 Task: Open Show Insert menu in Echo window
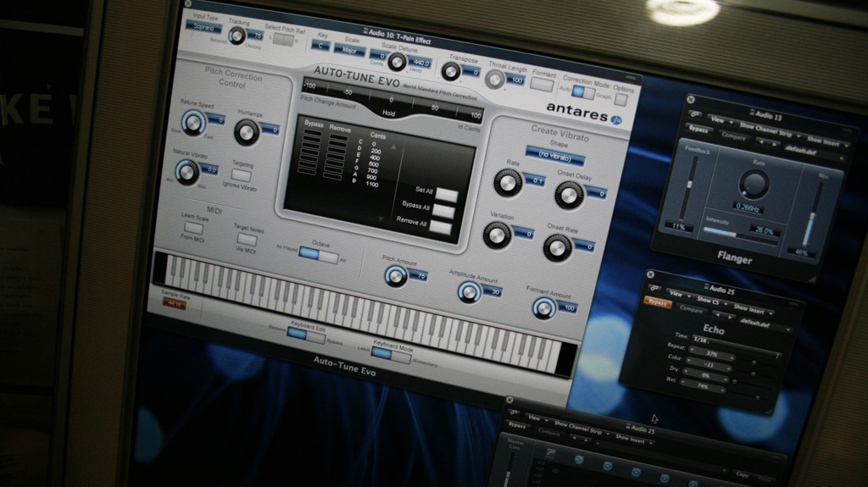tap(753, 310)
